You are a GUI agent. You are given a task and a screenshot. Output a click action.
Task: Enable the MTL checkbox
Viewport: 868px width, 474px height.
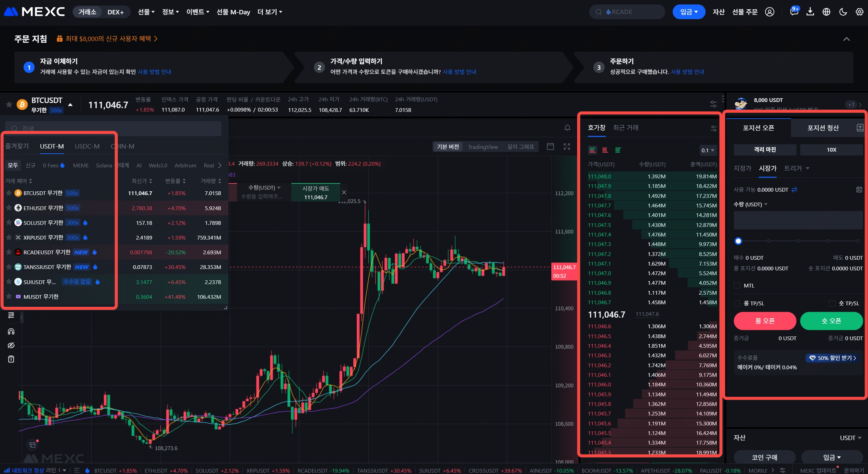(x=737, y=285)
